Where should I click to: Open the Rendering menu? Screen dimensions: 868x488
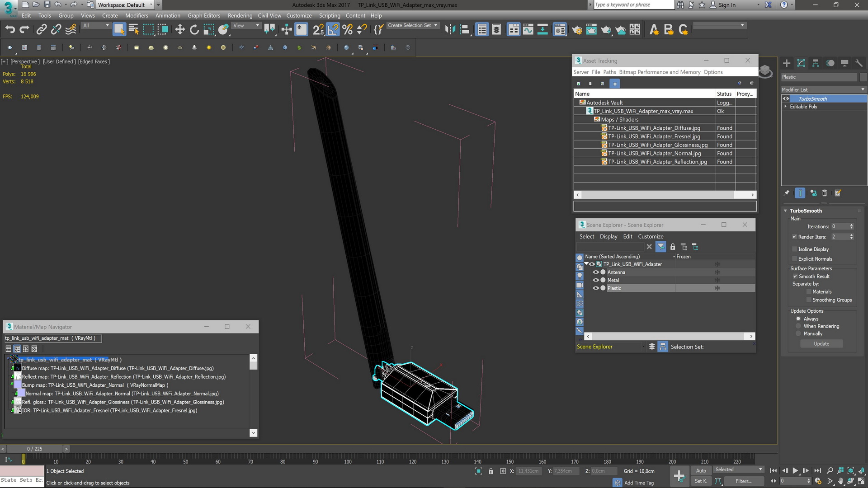pos(240,15)
